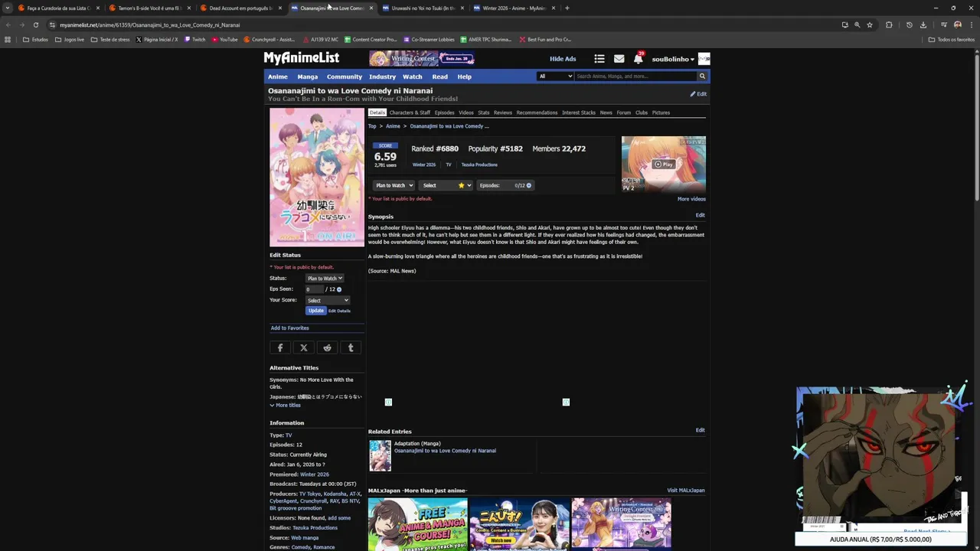Switch to the Reviews tab
The width and height of the screenshot is (980, 551).
503,112
